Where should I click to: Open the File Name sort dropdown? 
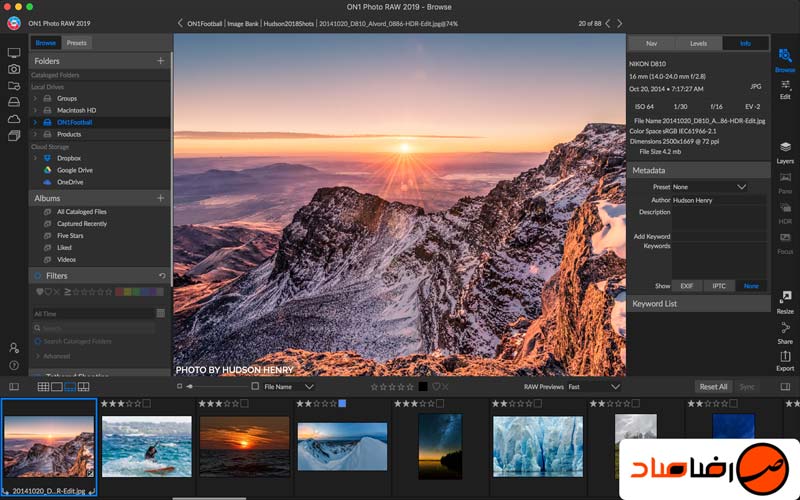pyautogui.click(x=288, y=387)
